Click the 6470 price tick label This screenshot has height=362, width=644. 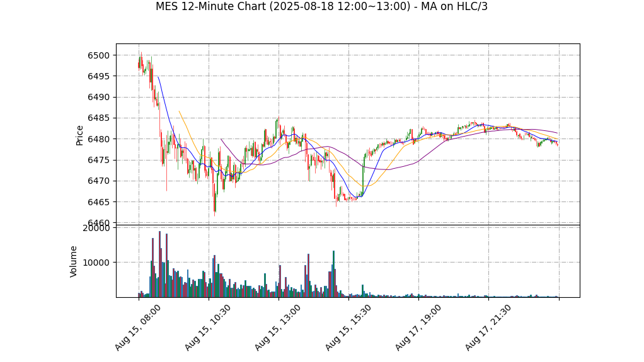click(99, 181)
